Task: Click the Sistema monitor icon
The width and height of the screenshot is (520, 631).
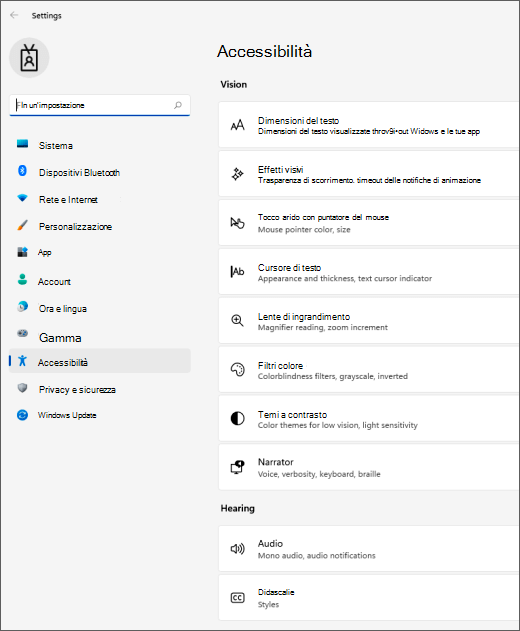Action: point(23,144)
